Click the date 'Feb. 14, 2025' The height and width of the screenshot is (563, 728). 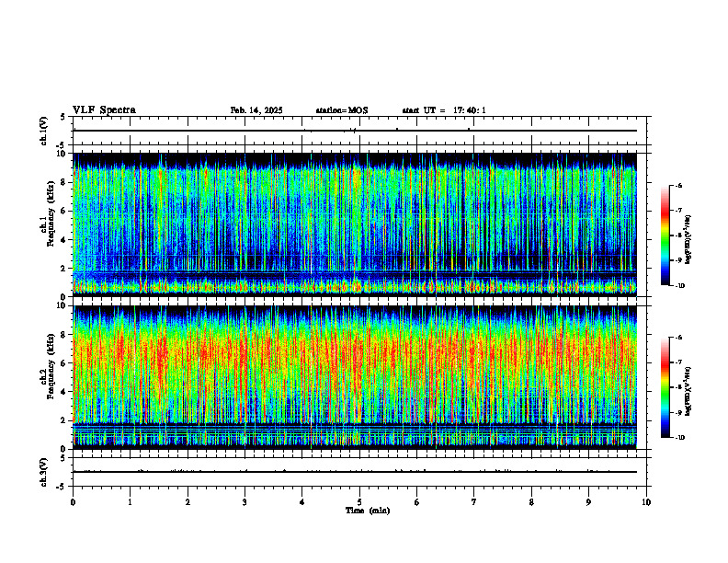[x=256, y=110]
